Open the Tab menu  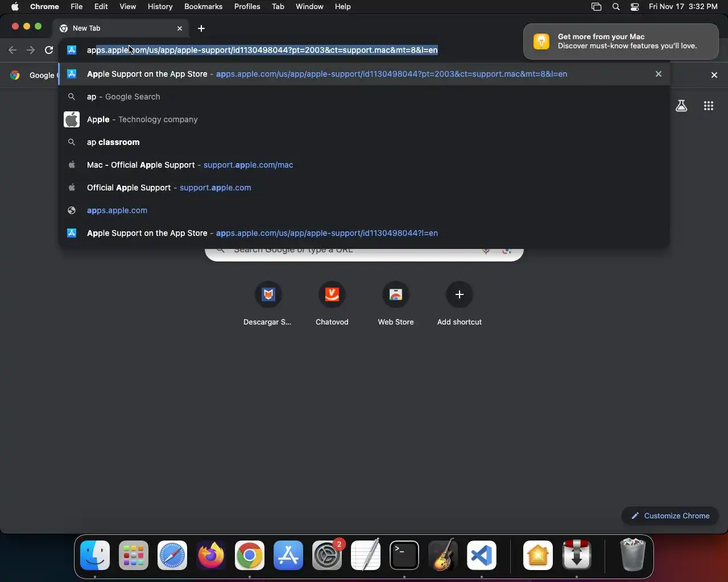pyautogui.click(x=278, y=6)
